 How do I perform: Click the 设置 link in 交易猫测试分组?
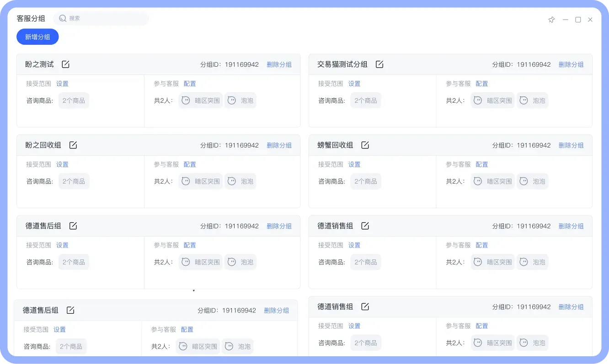(x=354, y=84)
